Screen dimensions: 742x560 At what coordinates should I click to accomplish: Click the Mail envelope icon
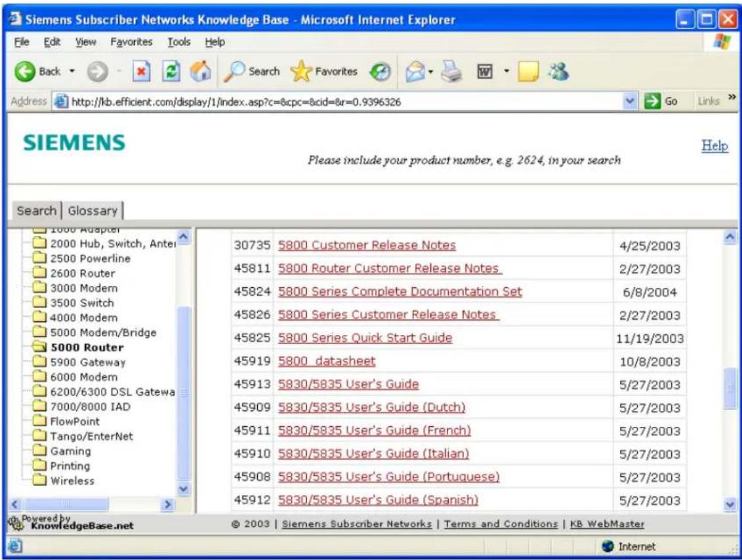point(415,72)
